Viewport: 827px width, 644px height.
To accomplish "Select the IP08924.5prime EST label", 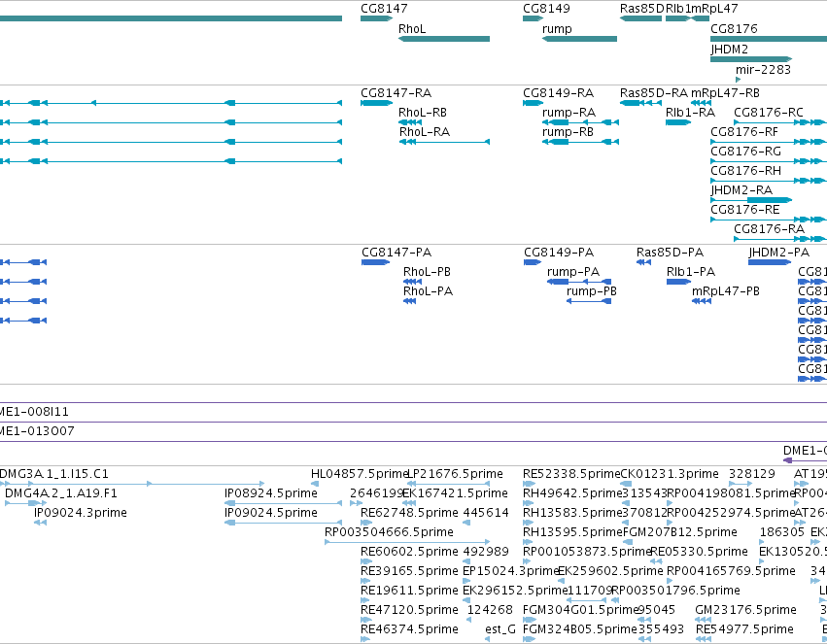I will (271, 493).
